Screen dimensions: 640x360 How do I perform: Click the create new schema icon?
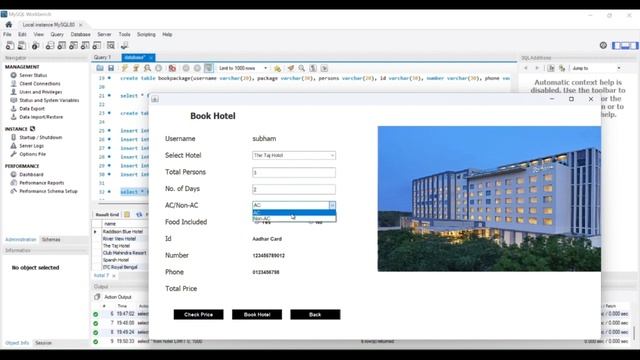[50, 46]
